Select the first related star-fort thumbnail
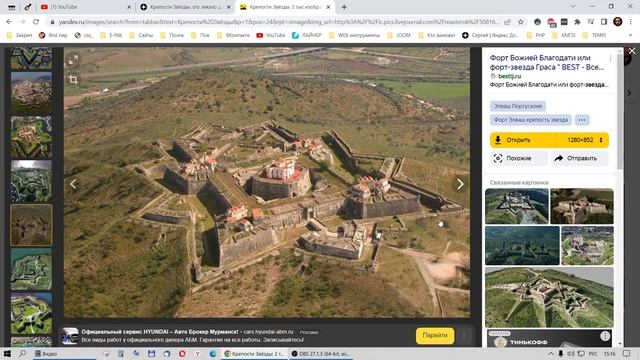This screenshot has height=360, width=640. tap(516, 206)
